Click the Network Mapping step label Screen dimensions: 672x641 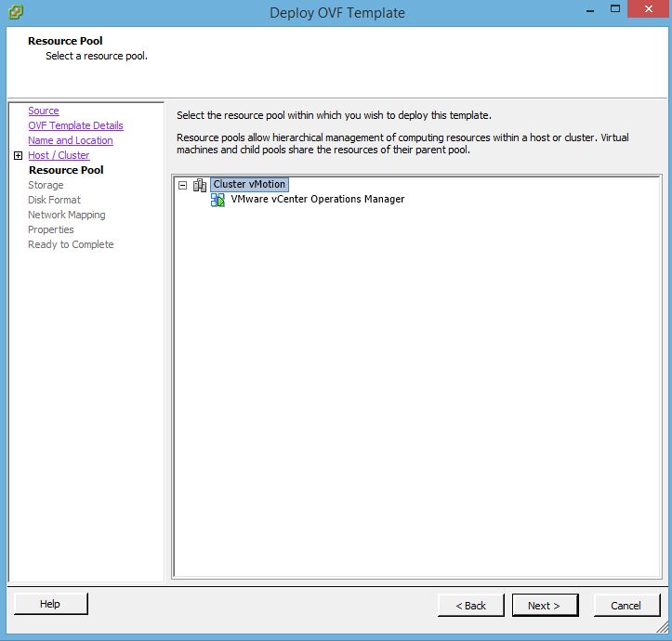[x=67, y=215]
